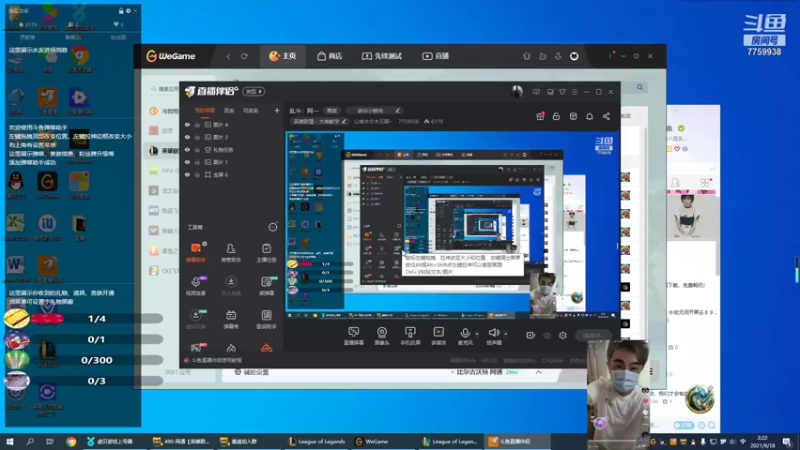The width and height of the screenshot is (800, 450).
Task: Open stream settings gear in bottom bar
Action: coord(563,335)
